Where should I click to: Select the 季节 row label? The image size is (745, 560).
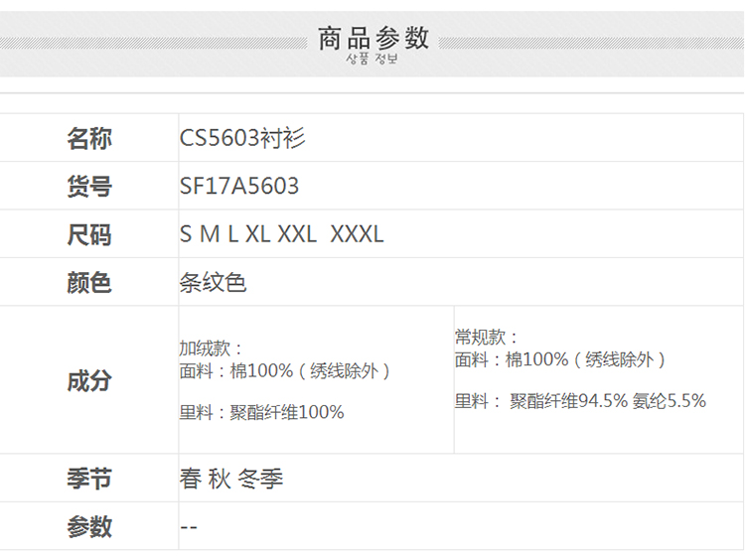point(89,479)
